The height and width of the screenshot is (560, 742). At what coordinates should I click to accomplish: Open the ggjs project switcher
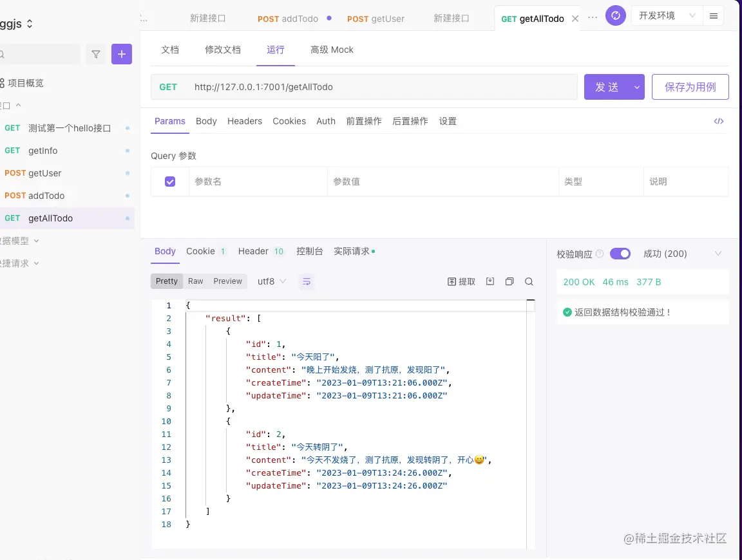[x=16, y=24]
